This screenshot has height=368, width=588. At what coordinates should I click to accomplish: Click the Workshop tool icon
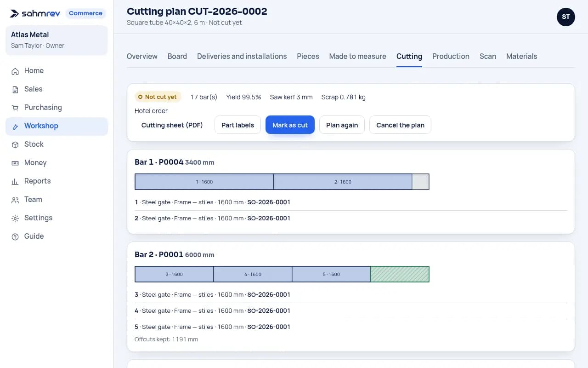[15, 126]
